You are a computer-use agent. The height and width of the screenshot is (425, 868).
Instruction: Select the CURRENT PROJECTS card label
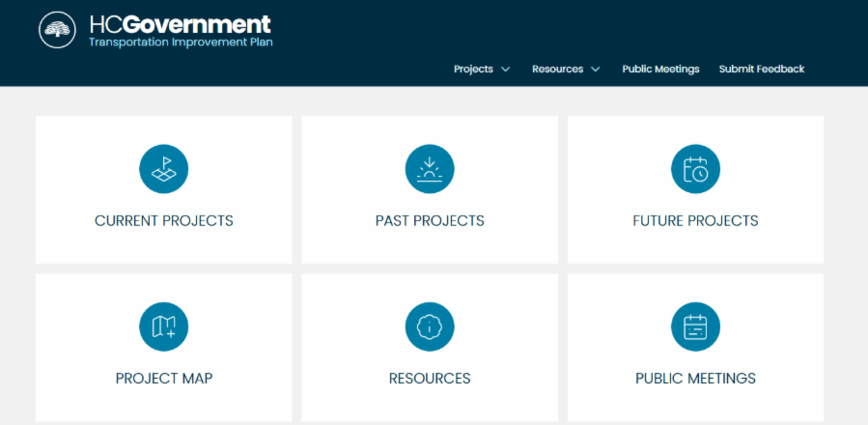(164, 221)
